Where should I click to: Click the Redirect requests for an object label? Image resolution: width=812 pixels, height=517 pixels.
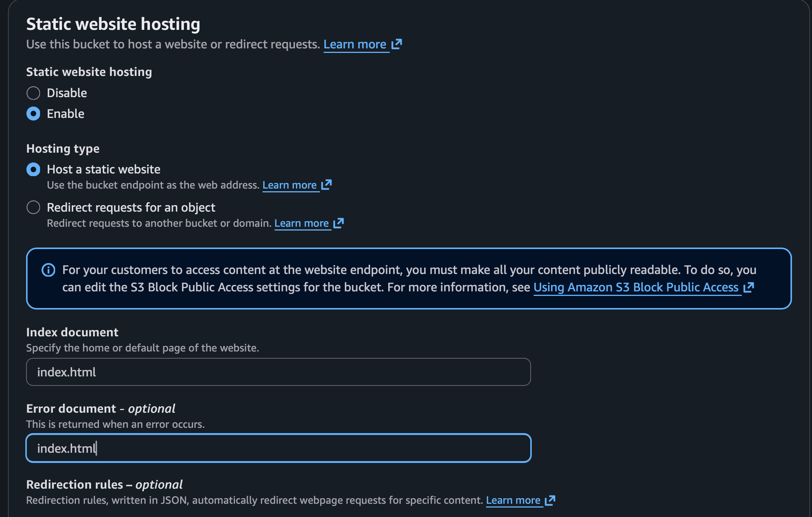131,207
